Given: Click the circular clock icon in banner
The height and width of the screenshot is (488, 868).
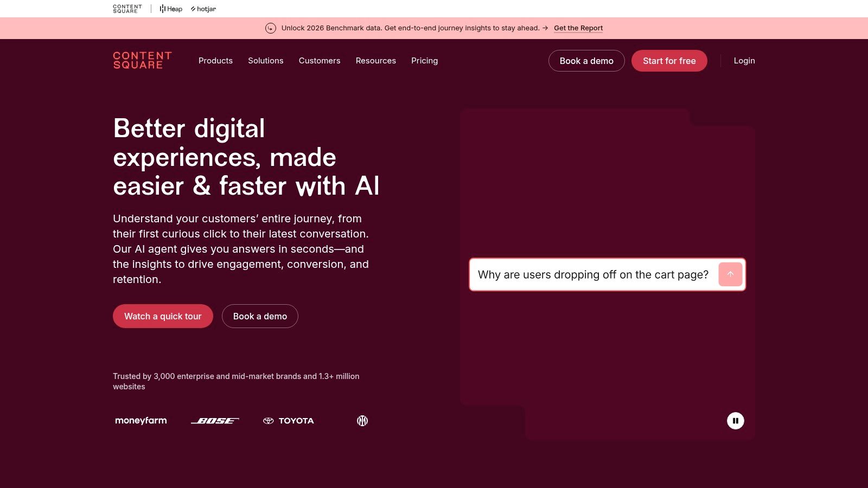Looking at the screenshot, I should point(271,28).
